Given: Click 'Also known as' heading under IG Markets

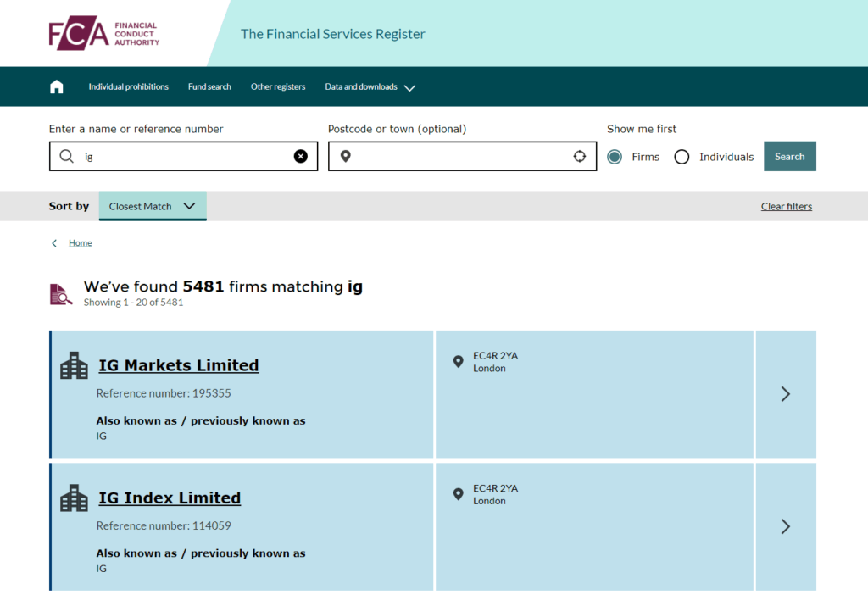Looking at the screenshot, I should (x=201, y=420).
